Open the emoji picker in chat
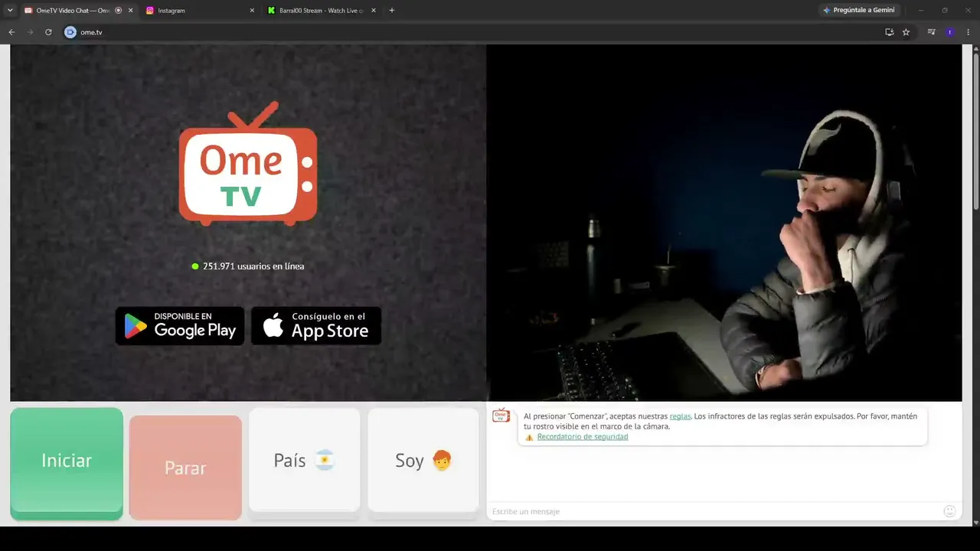This screenshot has height=551, width=980. (949, 511)
